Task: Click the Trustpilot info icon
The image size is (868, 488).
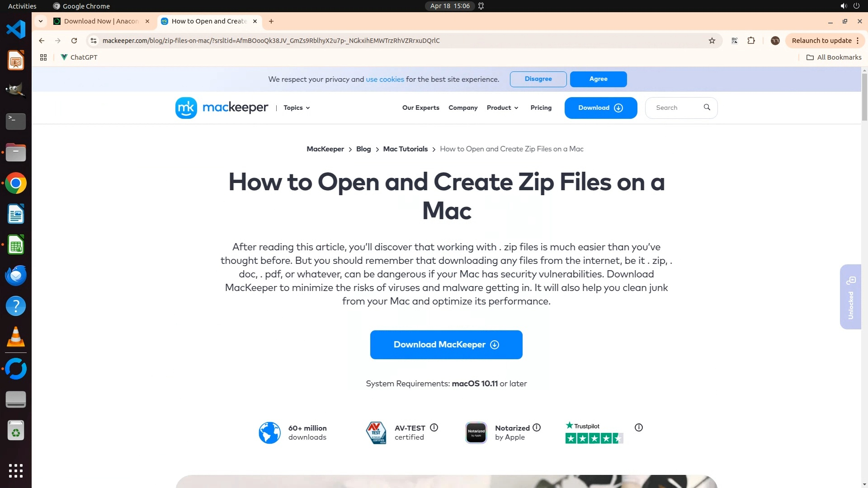Action: click(638, 427)
